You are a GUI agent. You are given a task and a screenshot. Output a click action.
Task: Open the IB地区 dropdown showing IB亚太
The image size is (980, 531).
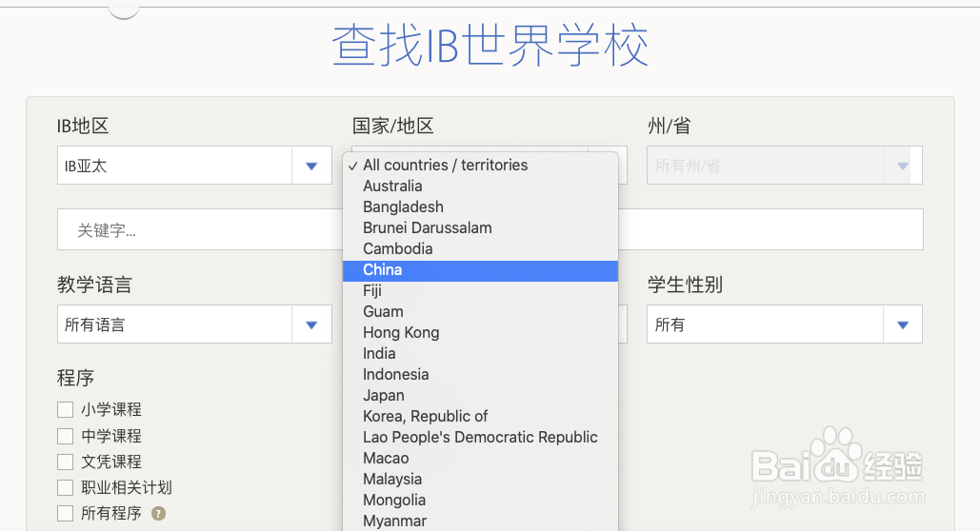click(194, 166)
